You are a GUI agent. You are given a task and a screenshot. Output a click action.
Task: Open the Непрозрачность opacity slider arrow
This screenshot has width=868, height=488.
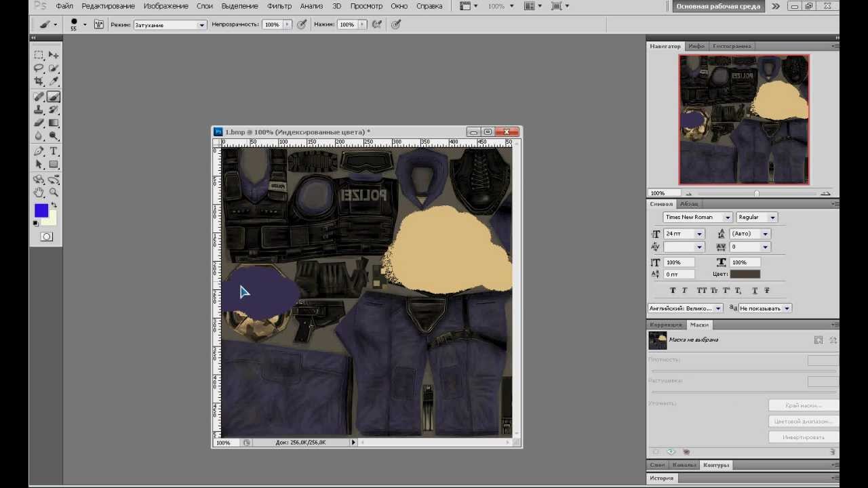pyautogui.click(x=287, y=24)
